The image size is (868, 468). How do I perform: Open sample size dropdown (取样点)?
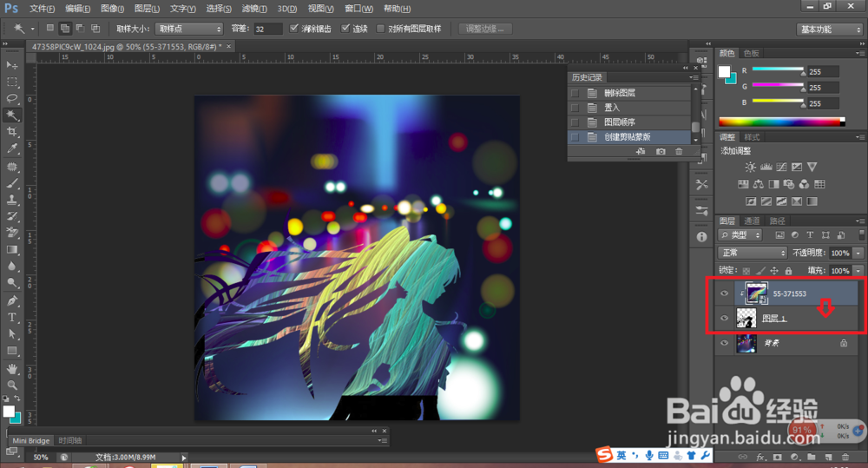tap(188, 29)
